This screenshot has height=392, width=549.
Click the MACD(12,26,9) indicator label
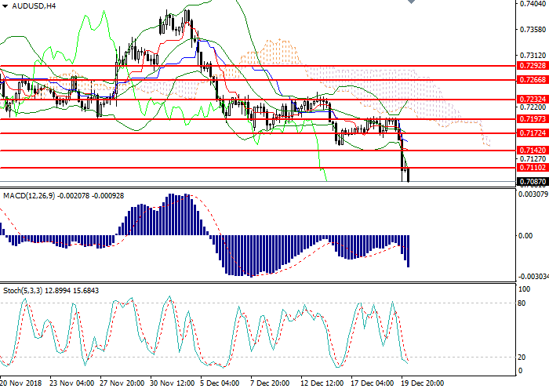(37, 194)
